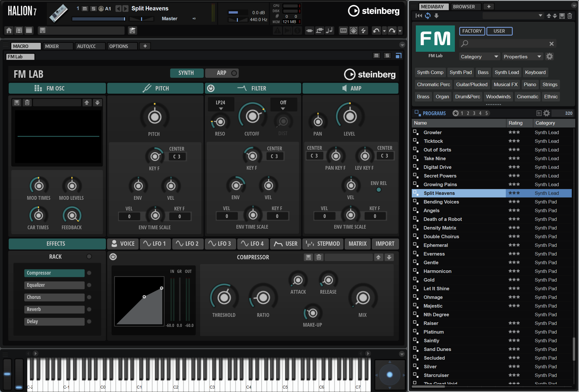Solo the FM Lab layer with S button
579x392 pixels.
(x=387, y=56)
